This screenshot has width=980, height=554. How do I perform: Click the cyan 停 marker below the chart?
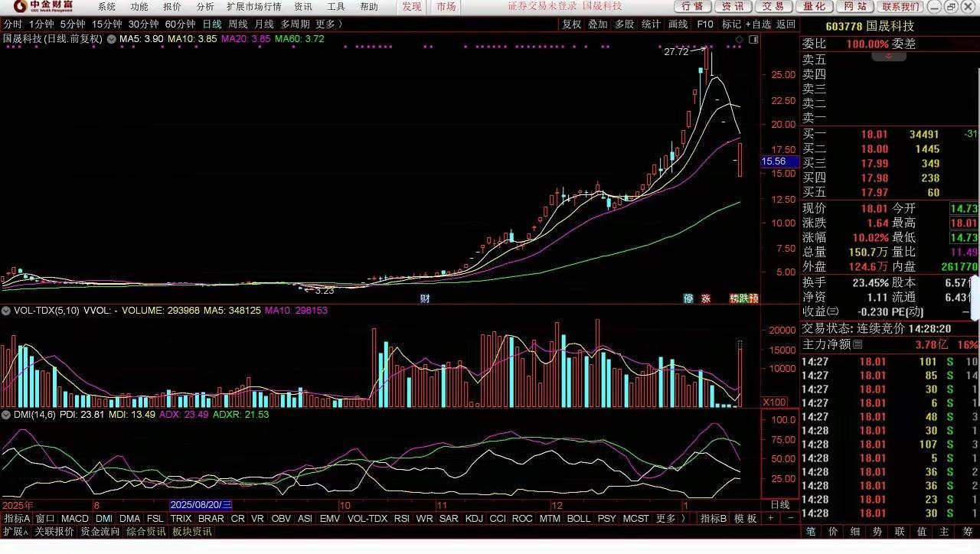point(688,298)
